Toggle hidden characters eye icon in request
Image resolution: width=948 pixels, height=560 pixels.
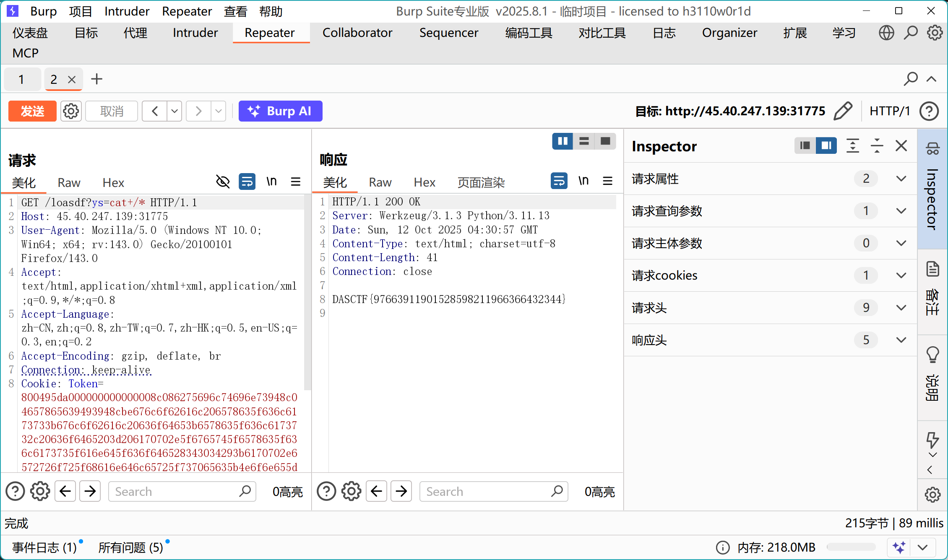pos(223,181)
